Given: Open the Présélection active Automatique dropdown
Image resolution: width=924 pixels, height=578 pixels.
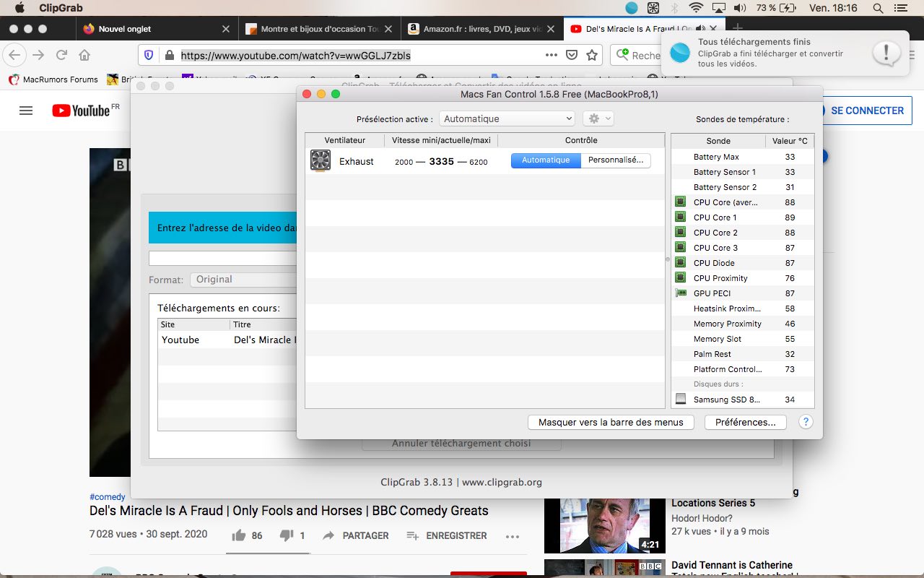Looking at the screenshot, I should click(x=507, y=118).
